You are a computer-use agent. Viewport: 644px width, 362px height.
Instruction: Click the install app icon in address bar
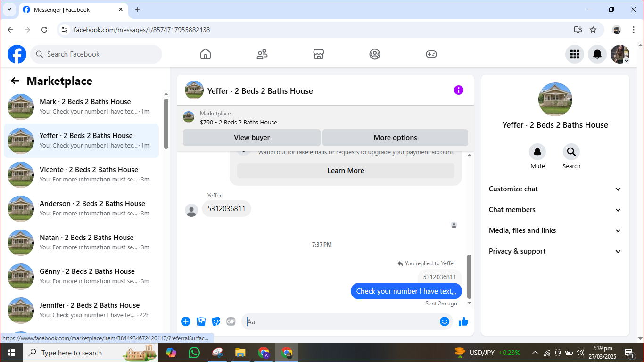coord(578,30)
